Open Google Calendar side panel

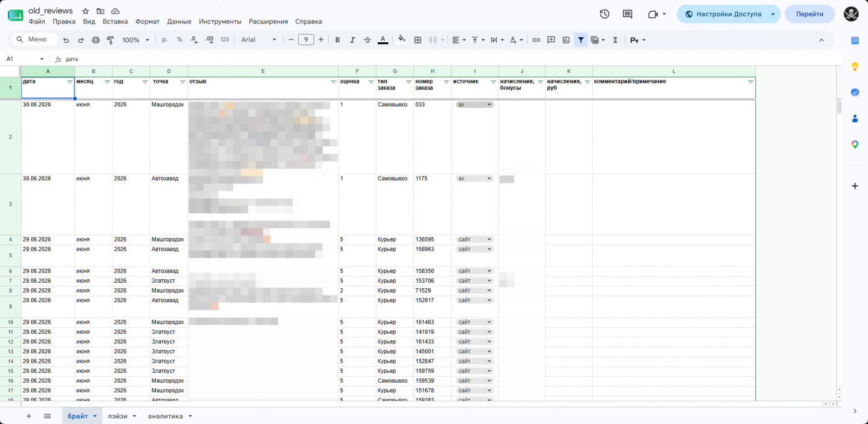pos(855,40)
